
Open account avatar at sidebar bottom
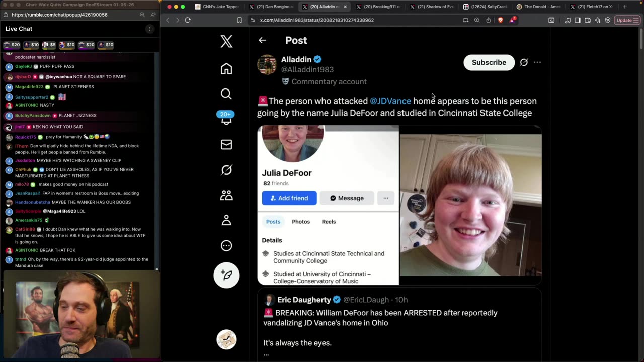click(226, 340)
